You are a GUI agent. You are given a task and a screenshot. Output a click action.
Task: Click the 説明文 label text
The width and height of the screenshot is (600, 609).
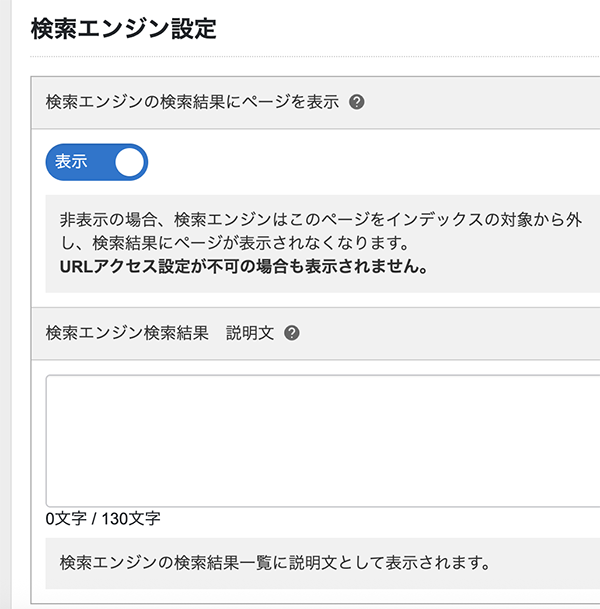tap(249, 333)
